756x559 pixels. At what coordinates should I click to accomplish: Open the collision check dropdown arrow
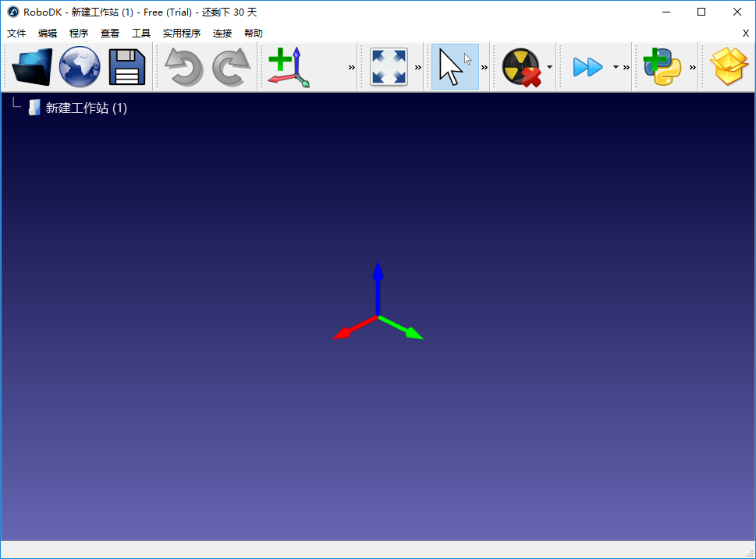pyautogui.click(x=550, y=67)
